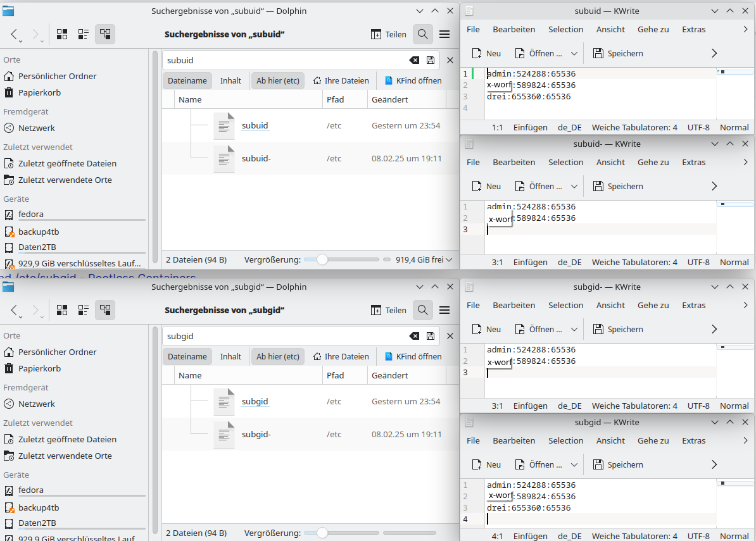Screen dimensions: 756x541
Task: Click Speichern in subuid- KWrite toolbar
Action: (617, 187)
